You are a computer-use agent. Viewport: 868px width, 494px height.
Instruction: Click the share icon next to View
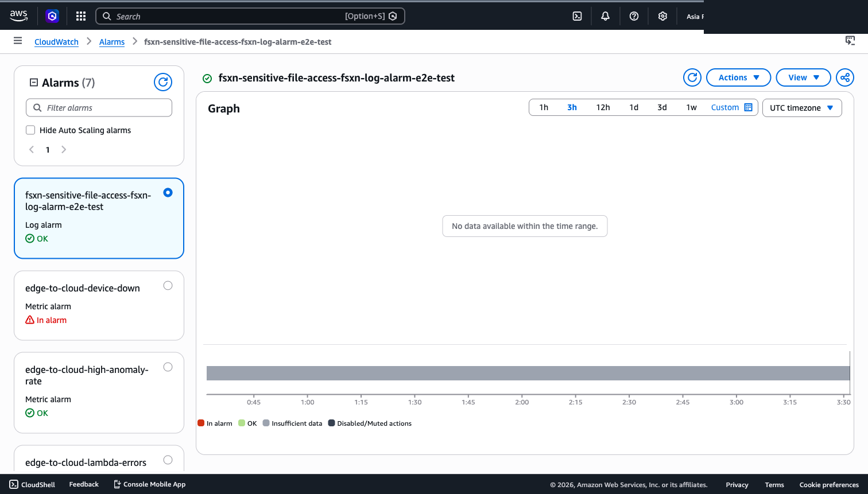(845, 77)
